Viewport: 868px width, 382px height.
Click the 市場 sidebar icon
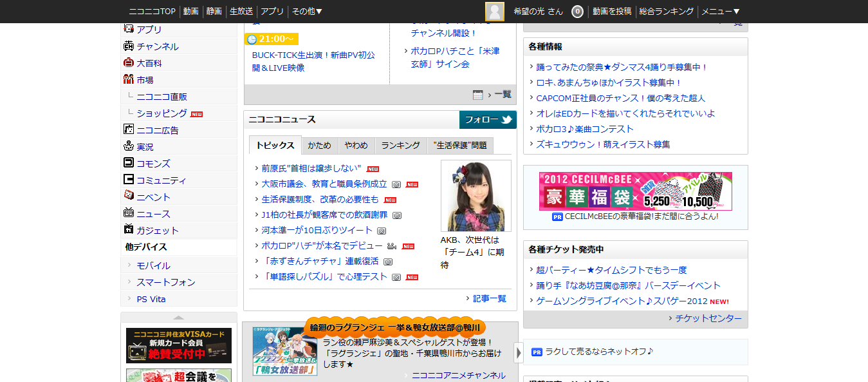[128, 79]
